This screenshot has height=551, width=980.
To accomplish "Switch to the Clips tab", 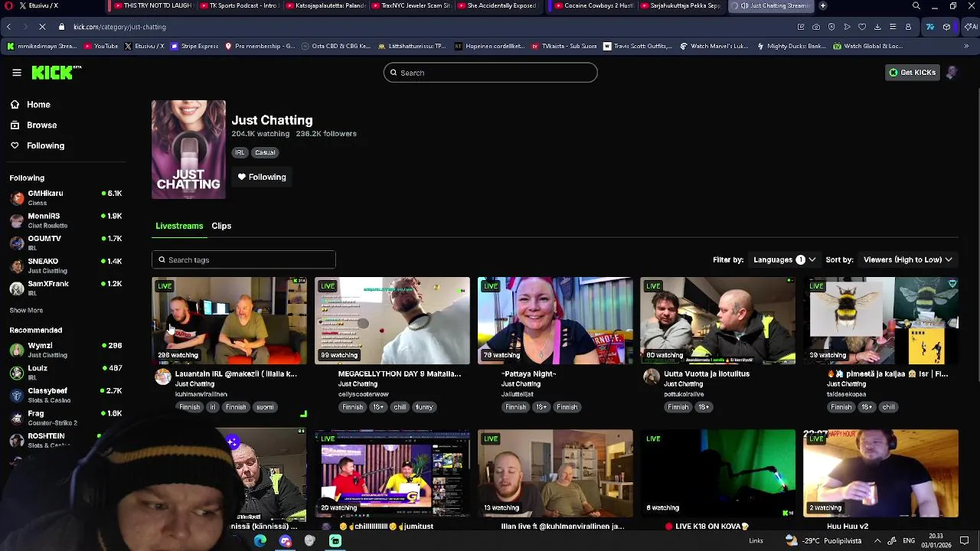I will coord(221,226).
